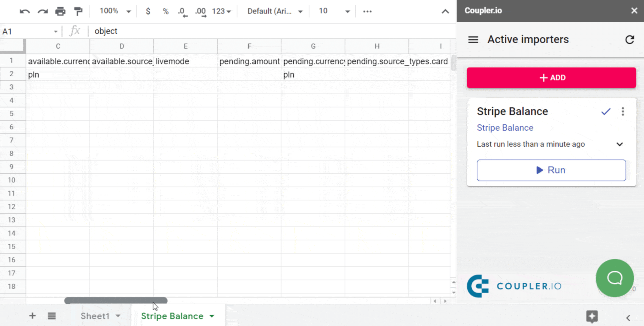
Task: Collapse the toolbar with the up chevron
Action: pos(445,12)
